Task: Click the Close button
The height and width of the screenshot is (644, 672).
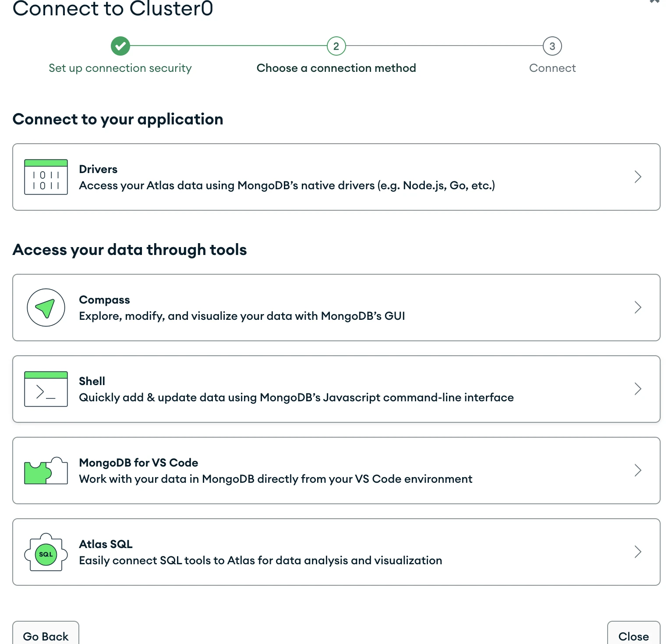Action: 633,635
